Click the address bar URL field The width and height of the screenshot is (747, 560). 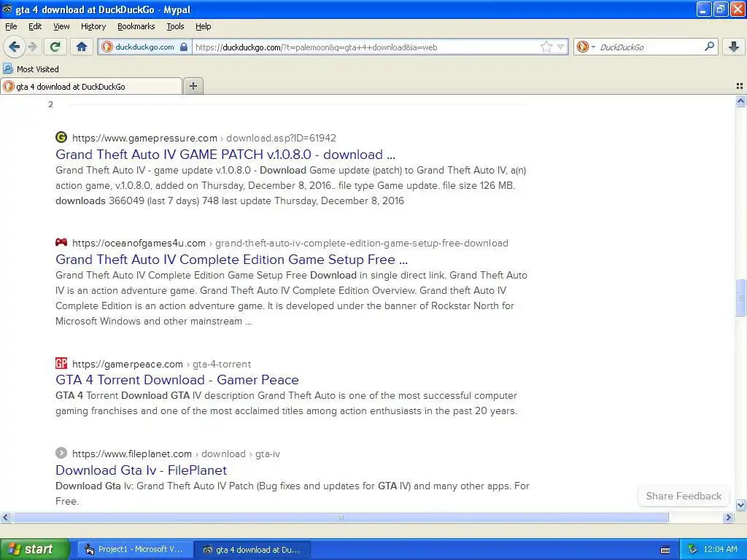coord(365,47)
